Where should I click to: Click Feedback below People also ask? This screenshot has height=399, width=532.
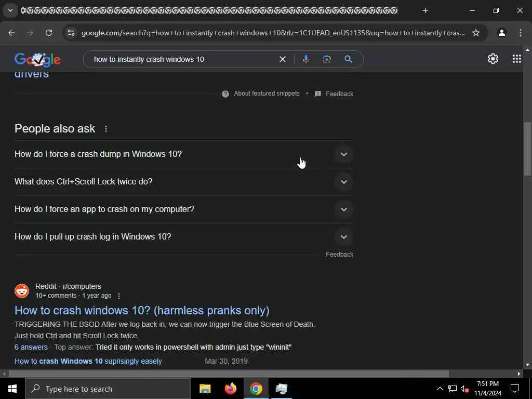click(340, 255)
